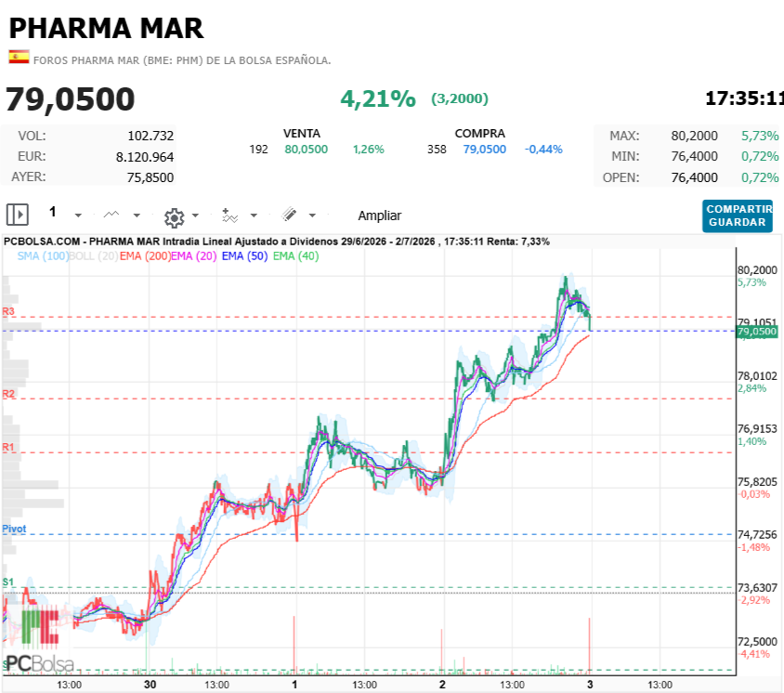The width and height of the screenshot is (784, 693).
Task: Expand the settings gear dropdown arrow
Action: [x=195, y=216]
